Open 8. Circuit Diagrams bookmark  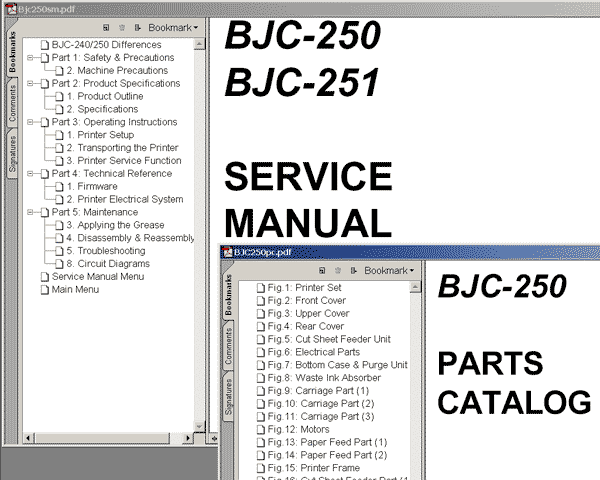(108, 264)
